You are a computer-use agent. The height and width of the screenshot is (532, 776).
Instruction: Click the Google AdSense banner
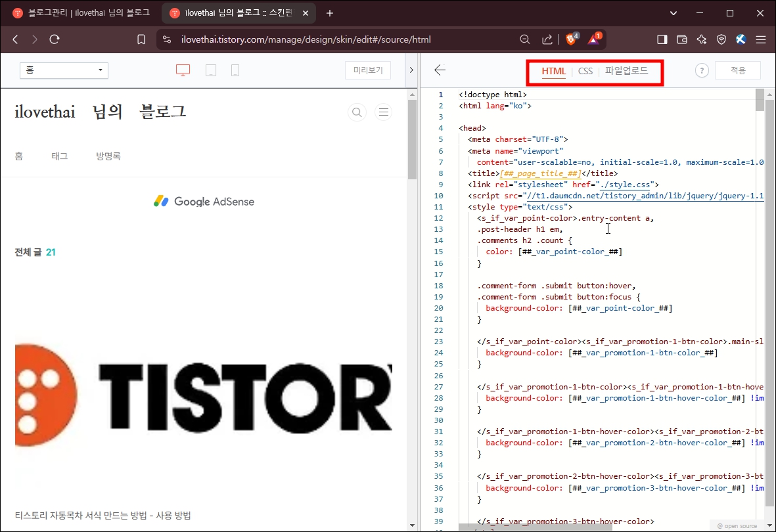[x=204, y=202]
